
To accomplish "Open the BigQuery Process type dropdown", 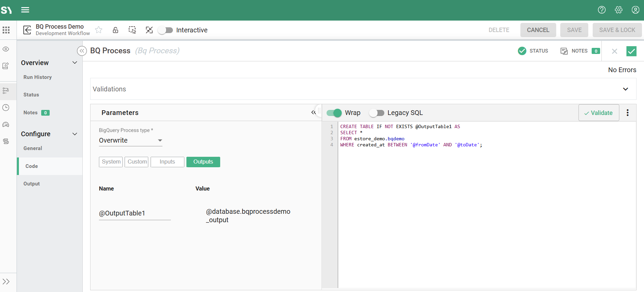I will [130, 140].
